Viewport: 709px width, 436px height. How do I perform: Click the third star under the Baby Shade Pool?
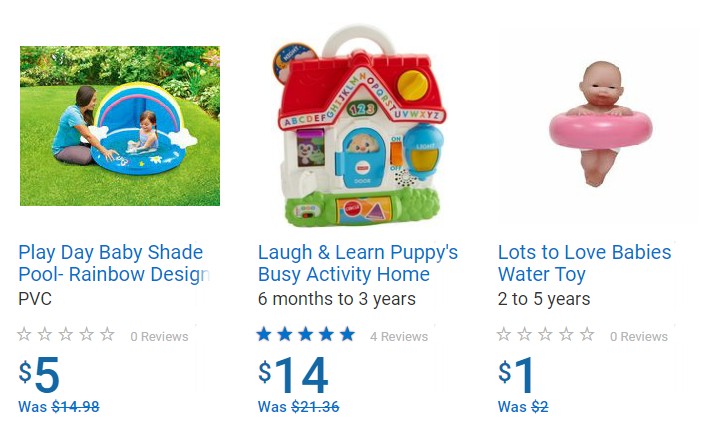coord(66,335)
